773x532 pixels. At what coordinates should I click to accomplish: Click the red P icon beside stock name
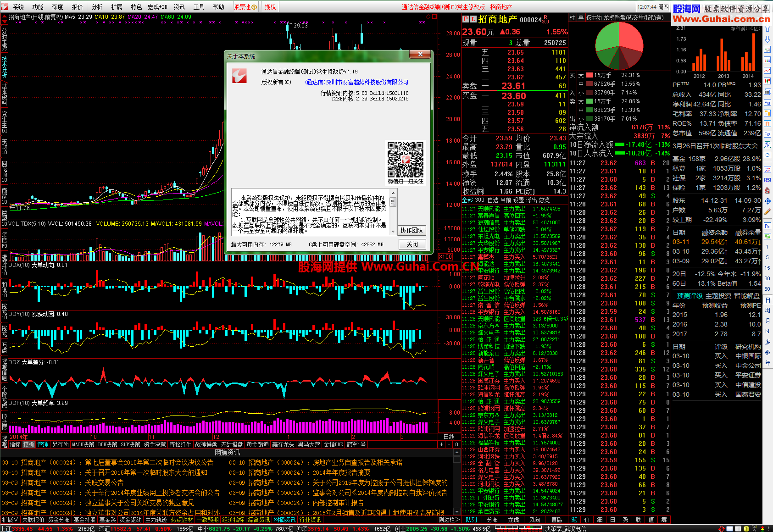click(x=466, y=19)
